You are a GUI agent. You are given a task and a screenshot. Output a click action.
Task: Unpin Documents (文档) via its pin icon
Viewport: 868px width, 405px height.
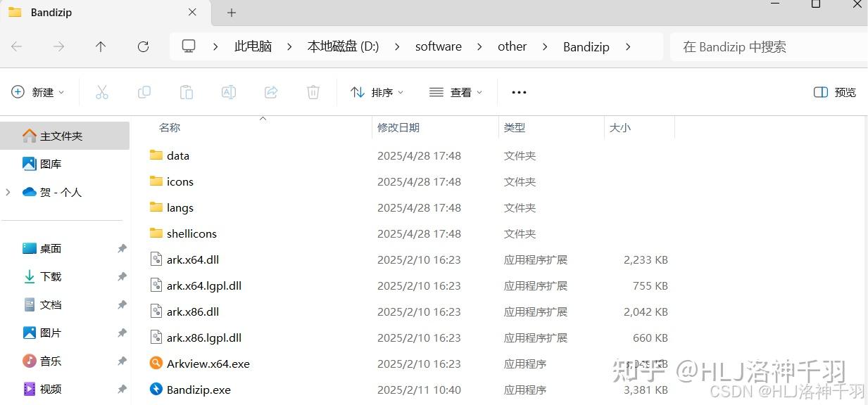pyautogui.click(x=122, y=304)
